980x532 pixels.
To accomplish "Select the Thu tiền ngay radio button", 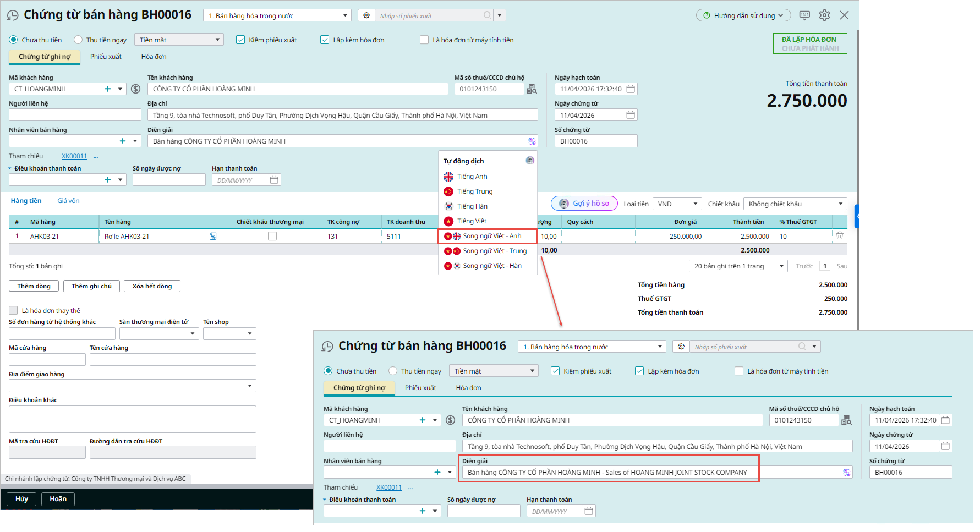I will pos(78,40).
